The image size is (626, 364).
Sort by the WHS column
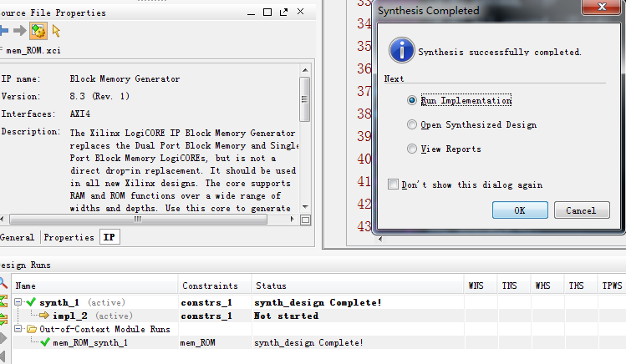coord(548,286)
